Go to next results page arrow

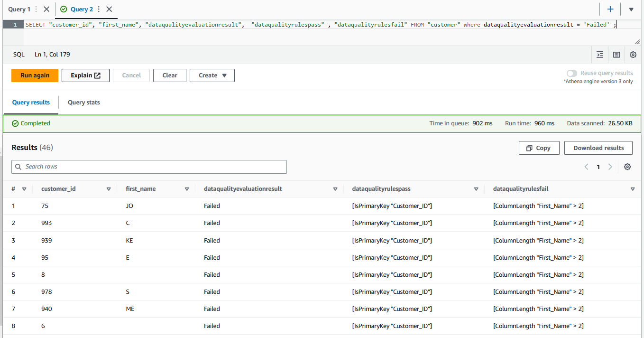tap(610, 167)
